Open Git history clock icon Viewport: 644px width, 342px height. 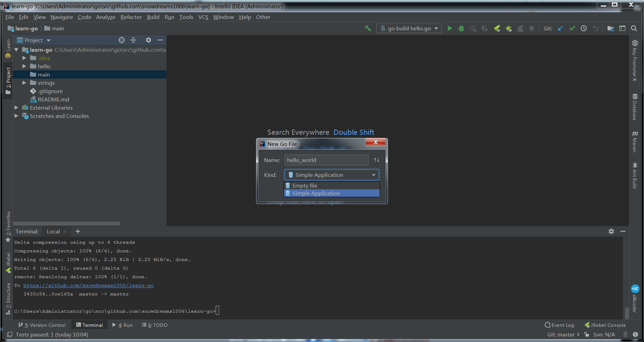[584, 29]
